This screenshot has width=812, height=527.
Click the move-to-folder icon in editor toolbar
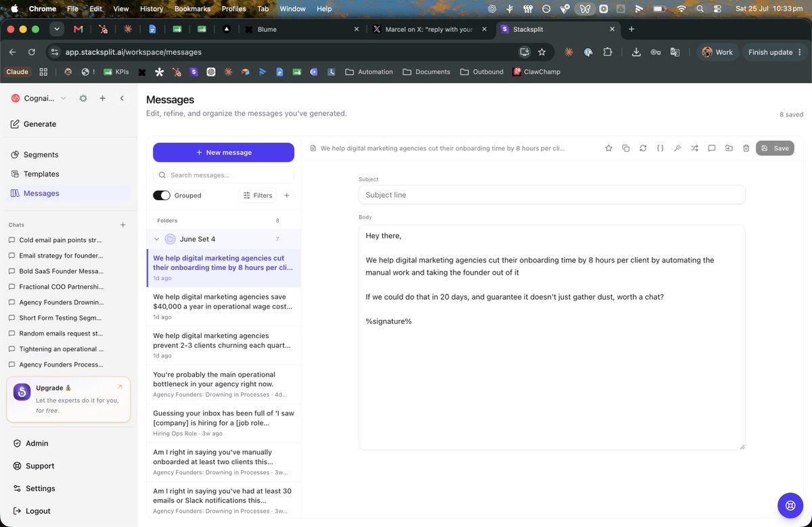729,148
